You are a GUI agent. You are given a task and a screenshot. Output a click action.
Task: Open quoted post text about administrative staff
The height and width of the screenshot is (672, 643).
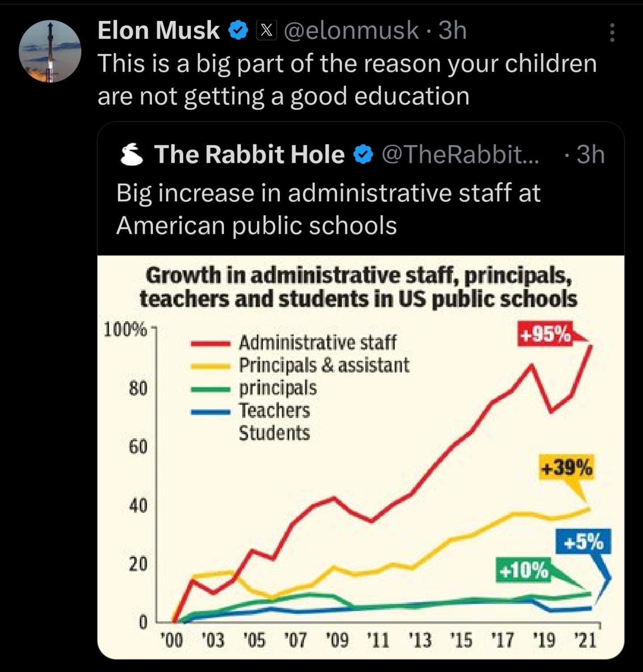pyautogui.click(x=328, y=209)
